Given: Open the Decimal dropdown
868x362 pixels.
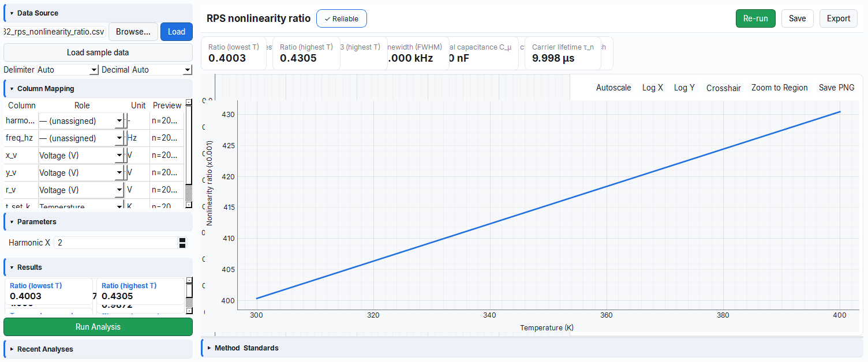Looking at the screenshot, I should 162,70.
